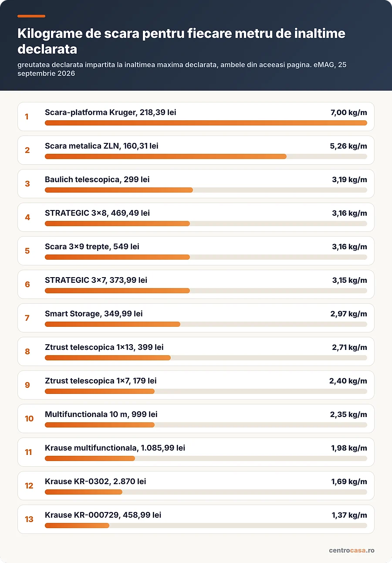This screenshot has height=563, width=392.
Task: Click the Baulich telescopica progress bar
Action: pos(206,190)
